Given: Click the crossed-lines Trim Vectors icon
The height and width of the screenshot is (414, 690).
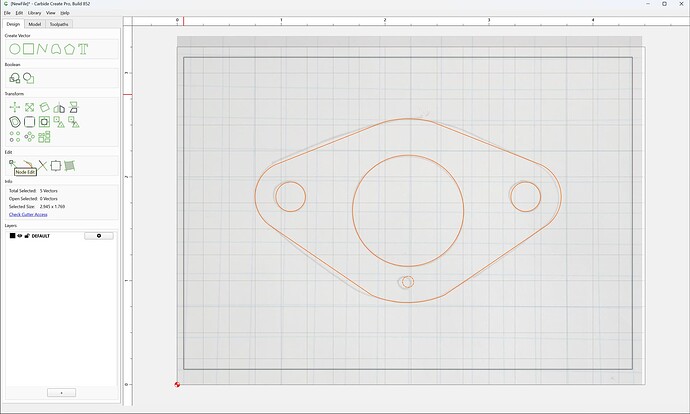Looking at the screenshot, I should click(x=42, y=165).
